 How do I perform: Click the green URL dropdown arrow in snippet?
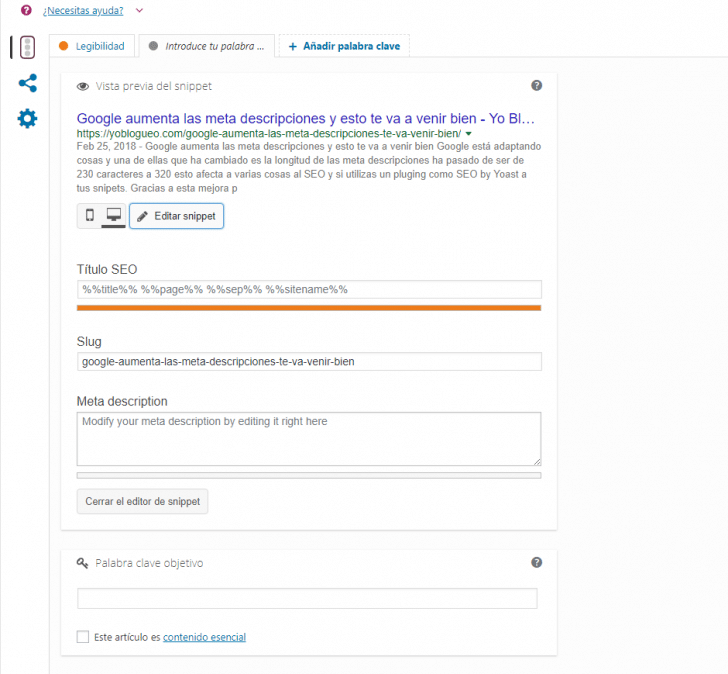(468, 133)
